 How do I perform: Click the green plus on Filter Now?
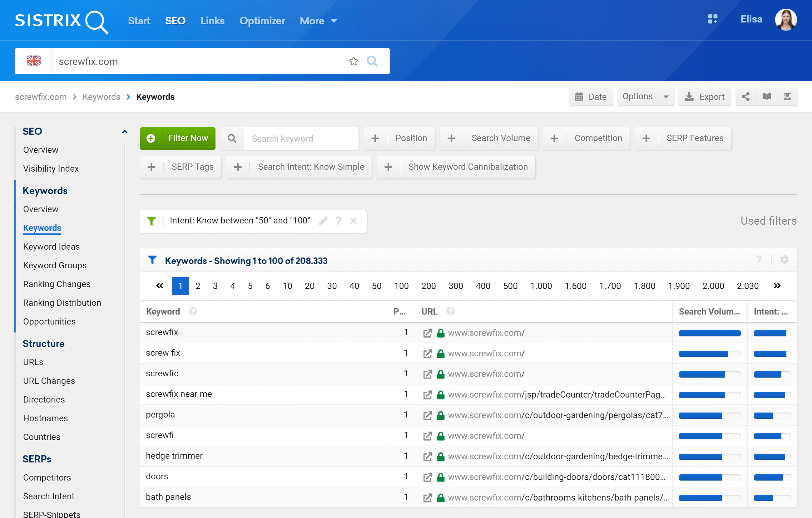coord(151,138)
